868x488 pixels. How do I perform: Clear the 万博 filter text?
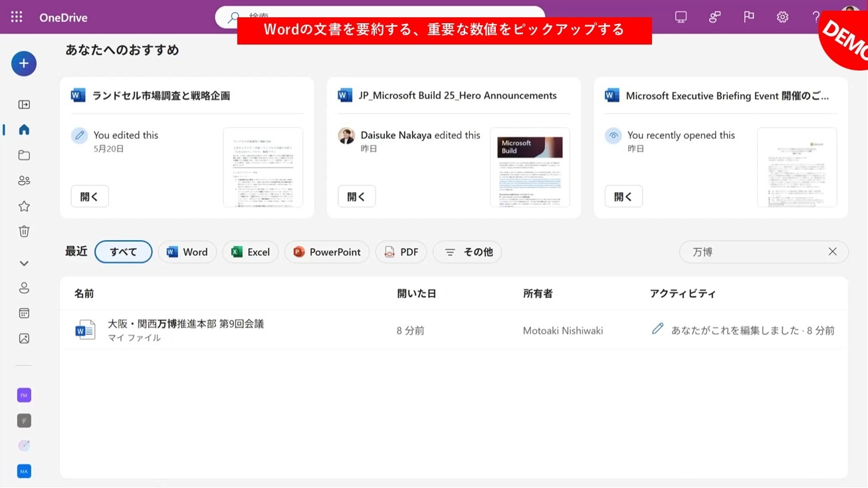[x=832, y=252]
